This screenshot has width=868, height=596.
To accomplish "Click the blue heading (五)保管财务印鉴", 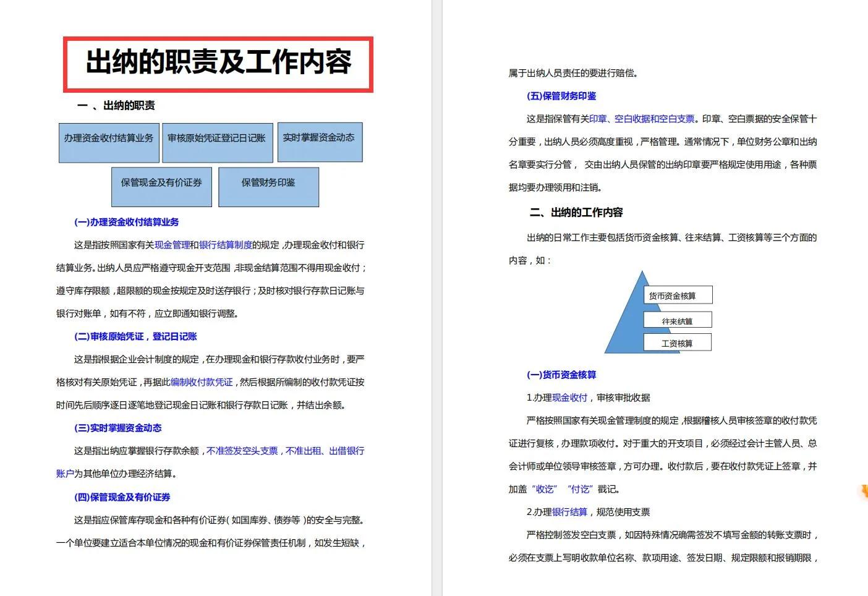I will [x=561, y=96].
